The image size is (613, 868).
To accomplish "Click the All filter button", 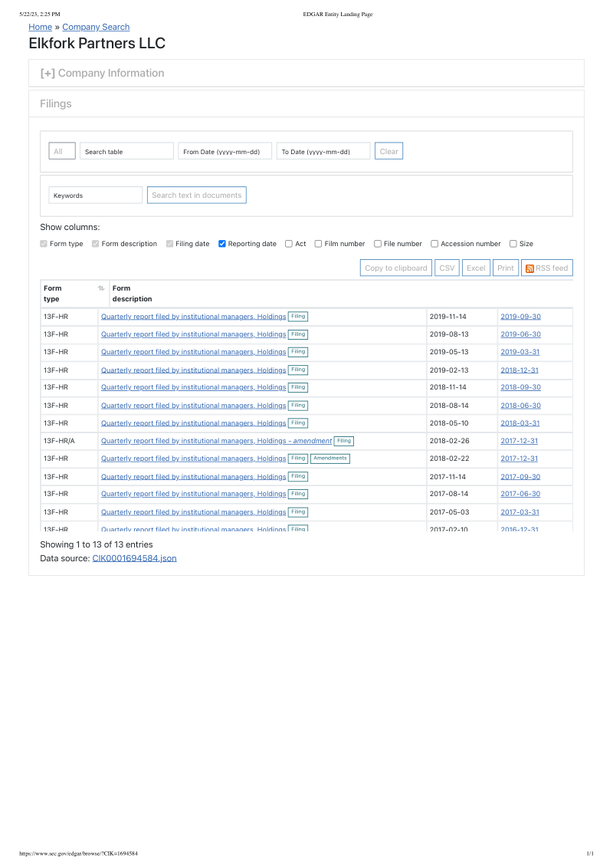I will (x=62, y=151).
